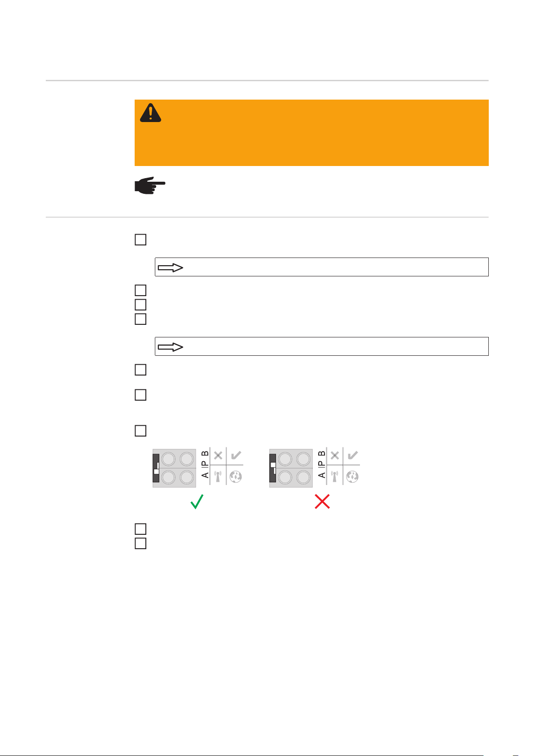
Task: Click the gray checkmark in the right IP diagram
Action: [x=353, y=455]
